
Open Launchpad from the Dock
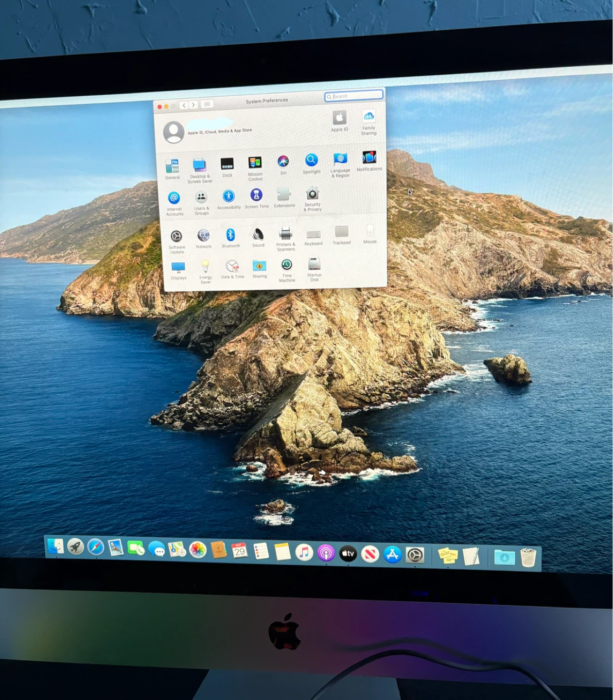75,547
